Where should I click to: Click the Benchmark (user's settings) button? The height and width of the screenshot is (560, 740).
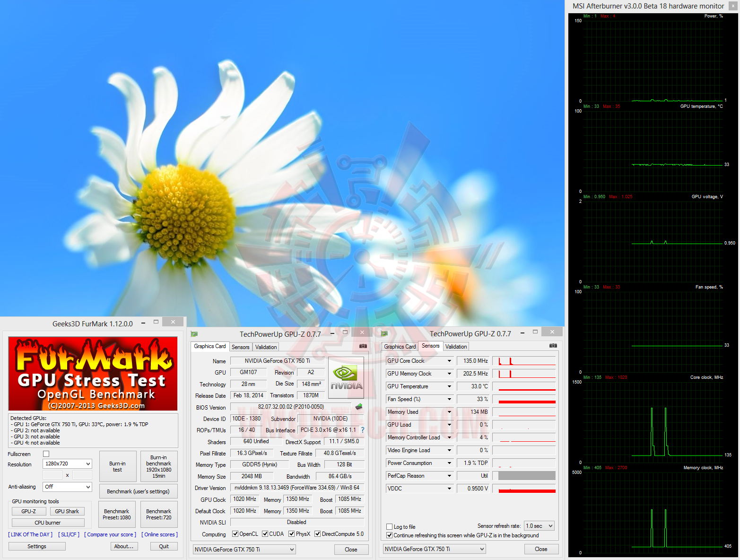(138, 491)
